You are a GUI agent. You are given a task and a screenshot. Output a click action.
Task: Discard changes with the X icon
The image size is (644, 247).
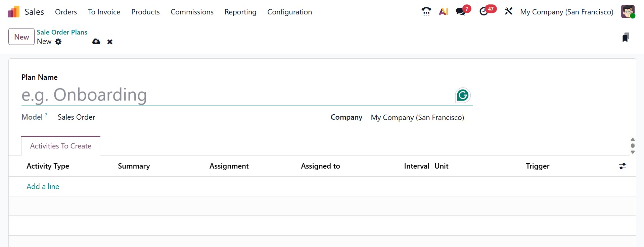110,42
